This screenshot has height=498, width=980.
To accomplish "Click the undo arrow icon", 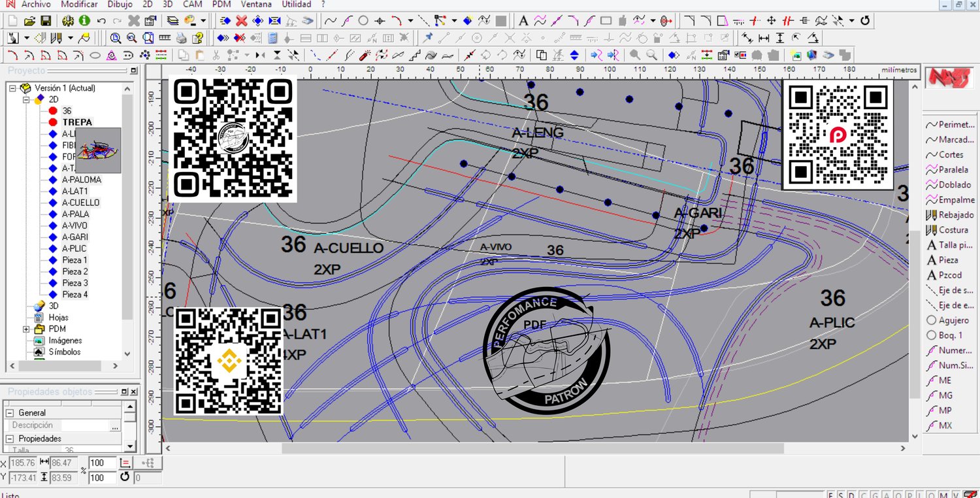I will [x=101, y=21].
